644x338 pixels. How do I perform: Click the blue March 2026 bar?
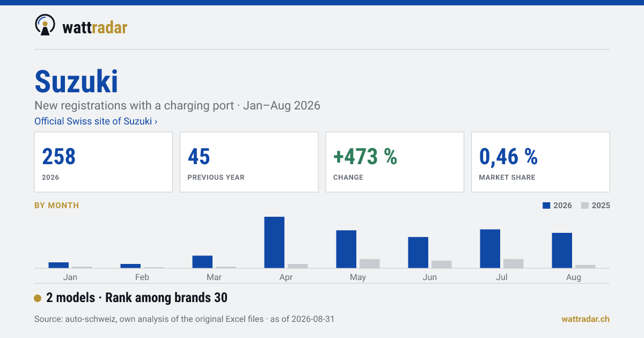pos(202,262)
